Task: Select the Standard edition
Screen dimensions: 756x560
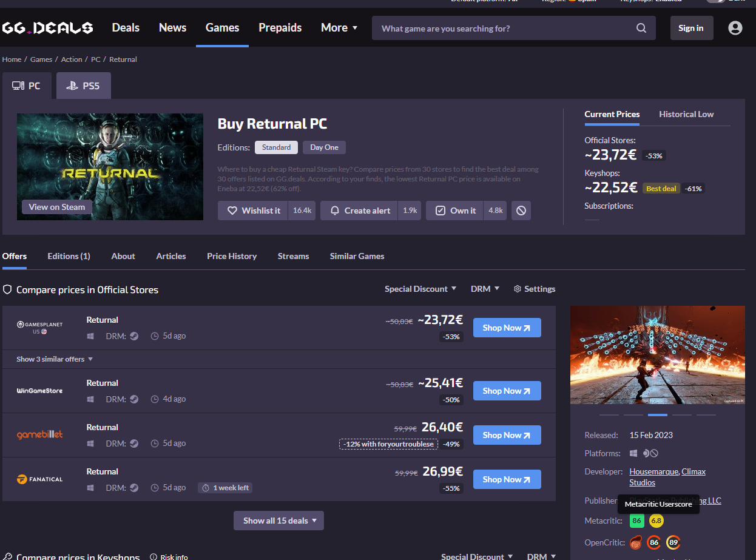Action: pyautogui.click(x=276, y=147)
